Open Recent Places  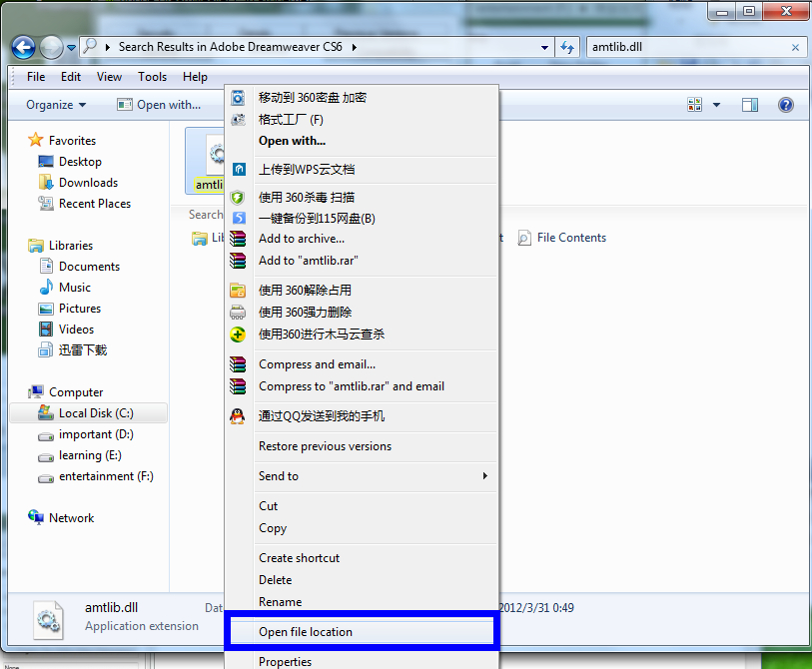click(x=85, y=204)
